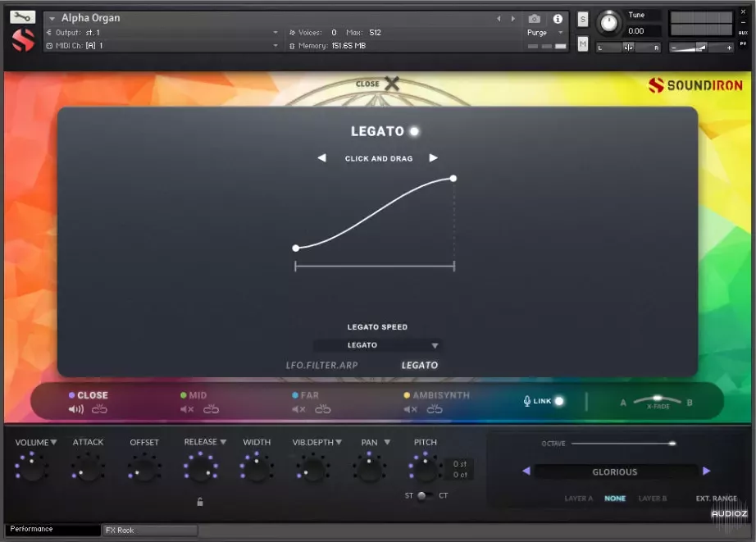Screen dimensions: 756x542
Task: Toggle the ST/CT pitch switch
Action: (423, 495)
